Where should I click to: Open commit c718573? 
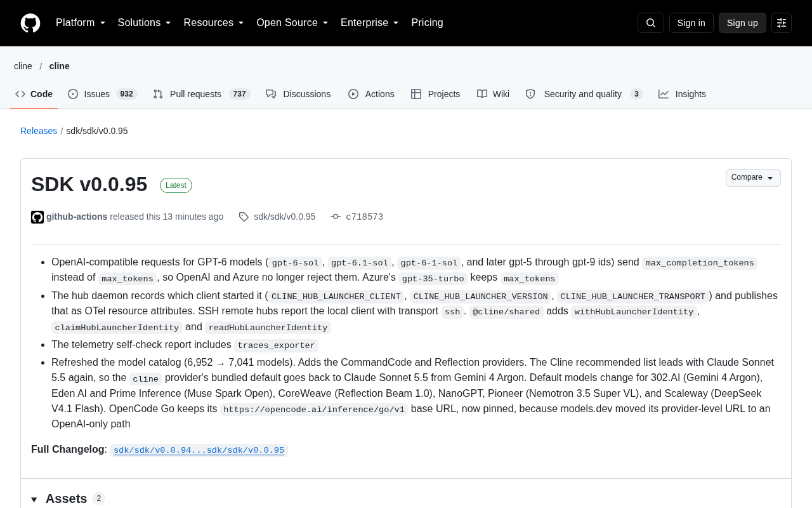click(364, 217)
